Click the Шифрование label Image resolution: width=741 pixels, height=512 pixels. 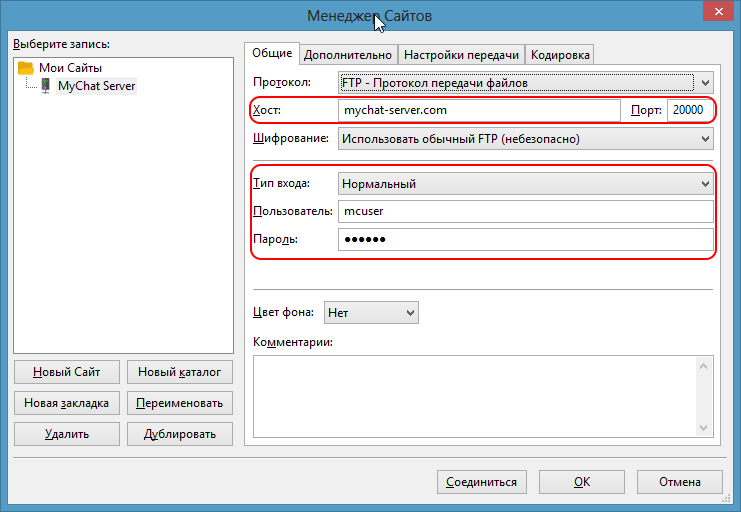point(291,139)
